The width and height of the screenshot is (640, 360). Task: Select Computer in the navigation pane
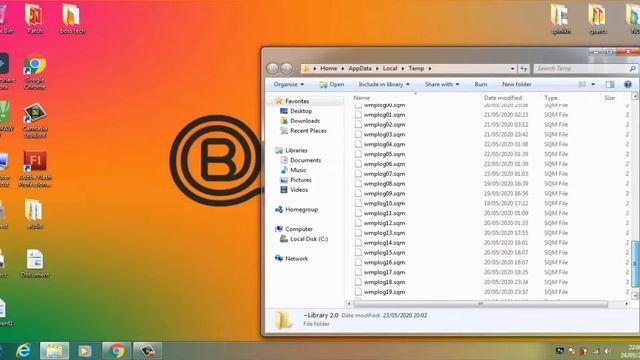tap(299, 229)
